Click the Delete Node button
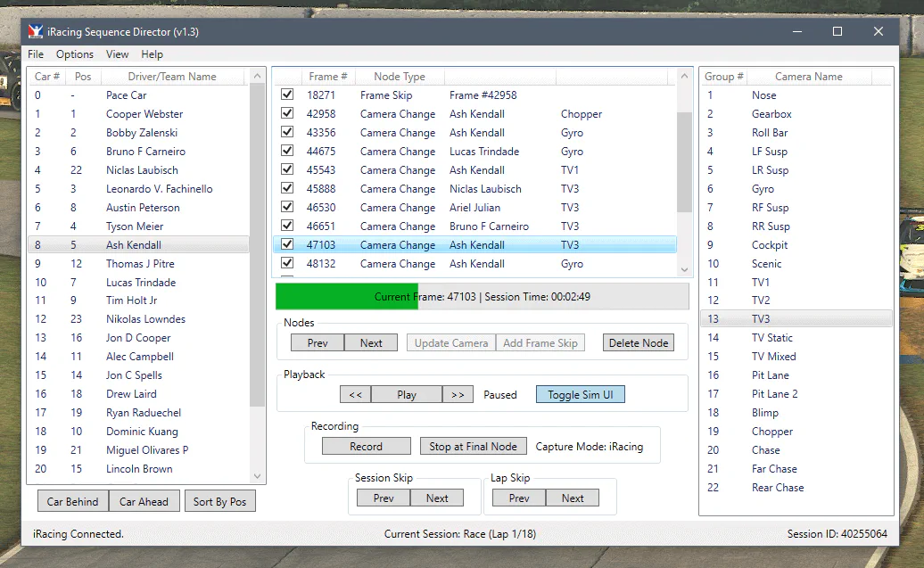This screenshot has height=568, width=924. coord(639,343)
